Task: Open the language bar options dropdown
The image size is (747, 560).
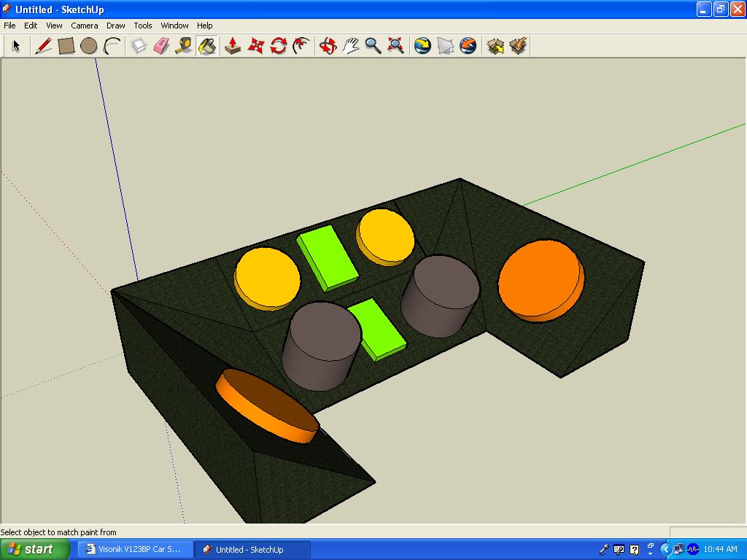Action: [x=649, y=553]
